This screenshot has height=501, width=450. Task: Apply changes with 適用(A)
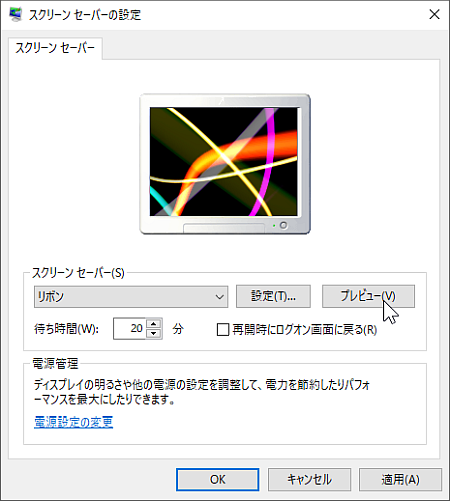(400, 479)
